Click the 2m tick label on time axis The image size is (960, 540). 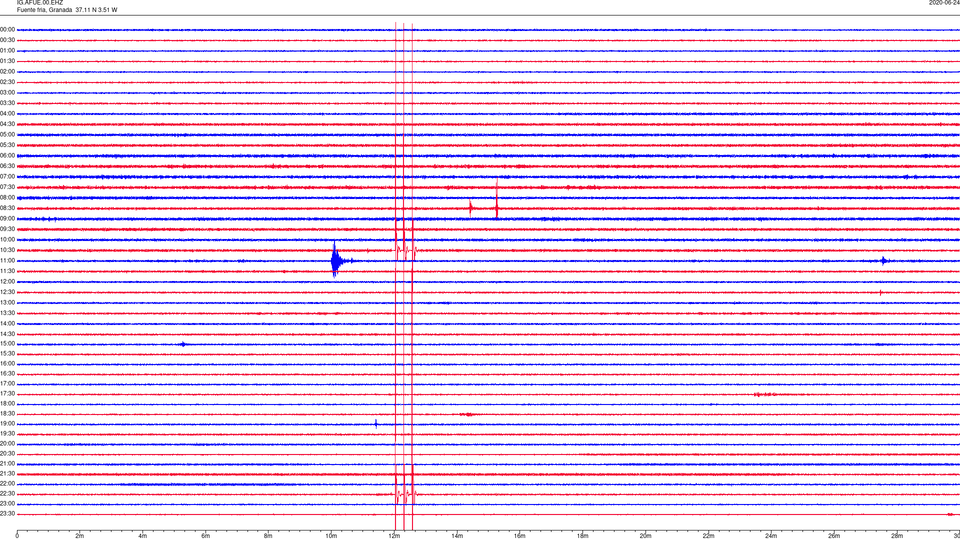tap(80, 536)
